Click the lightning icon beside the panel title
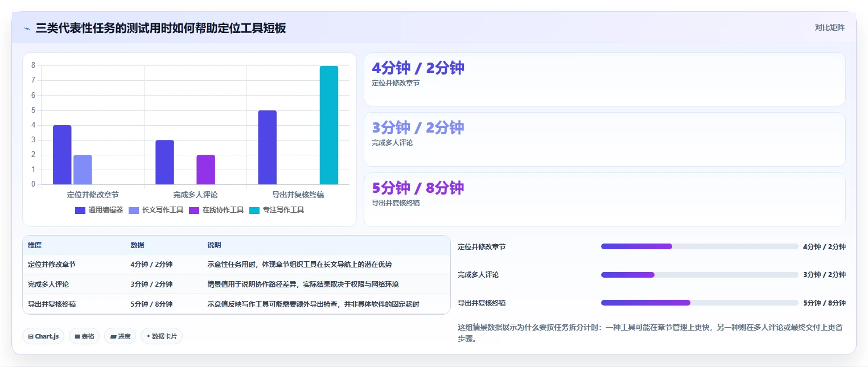 (27, 28)
